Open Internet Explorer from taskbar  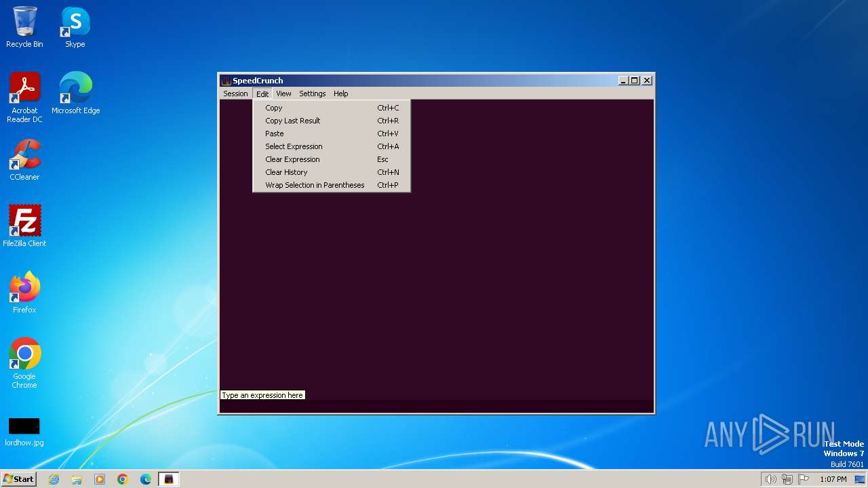point(54,479)
